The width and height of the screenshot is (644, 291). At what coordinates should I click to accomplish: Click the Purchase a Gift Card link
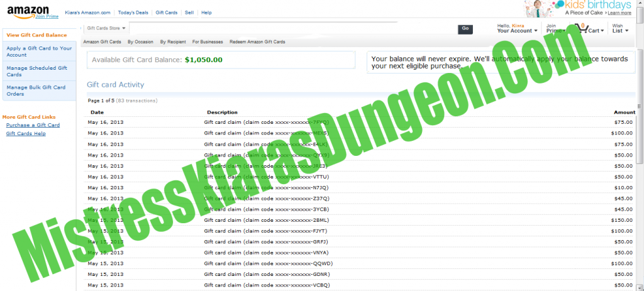coord(33,125)
